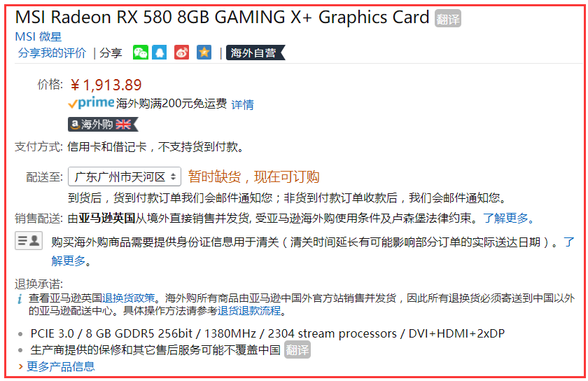Open 分享我的评价 link
This screenshot has height=381, width=588.
click(52, 53)
